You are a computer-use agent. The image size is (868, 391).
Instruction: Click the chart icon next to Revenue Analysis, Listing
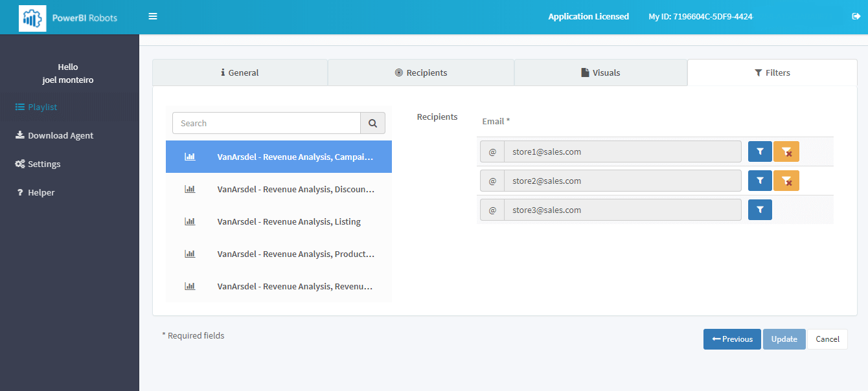(190, 221)
